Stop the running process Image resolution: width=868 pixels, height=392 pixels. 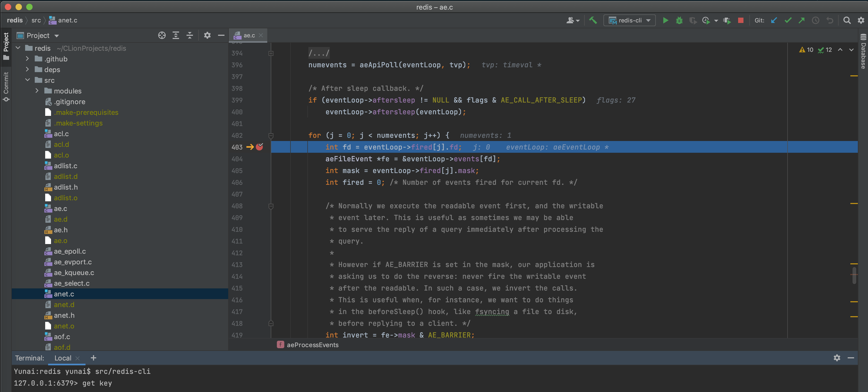(740, 20)
